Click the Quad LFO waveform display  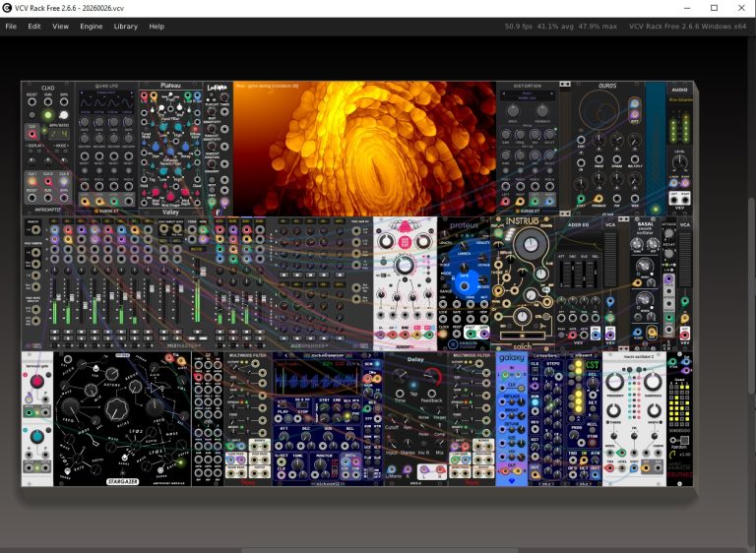[x=106, y=102]
